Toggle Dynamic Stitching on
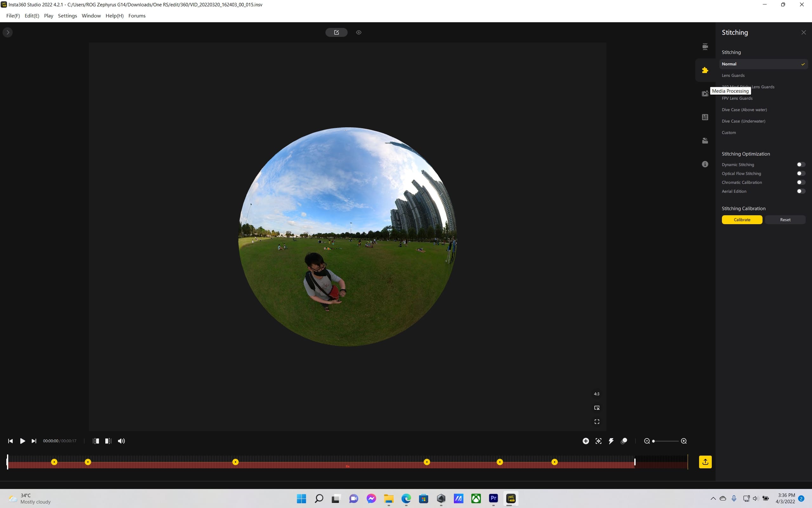The image size is (812, 508). 801,165
